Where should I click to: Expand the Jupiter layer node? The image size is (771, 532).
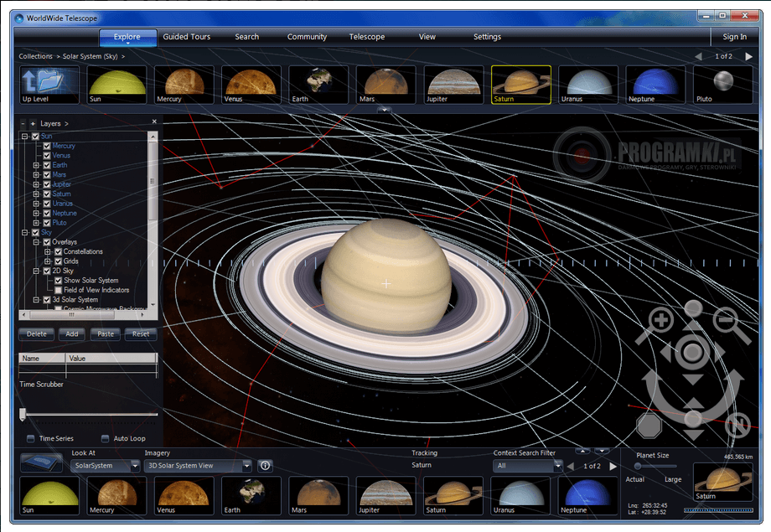[x=36, y=184]
